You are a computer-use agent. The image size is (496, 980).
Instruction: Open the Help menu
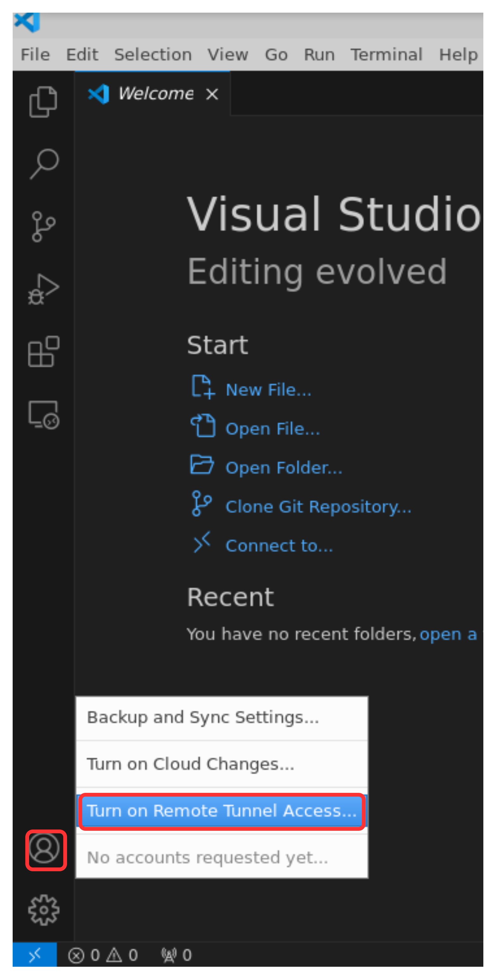458,55
